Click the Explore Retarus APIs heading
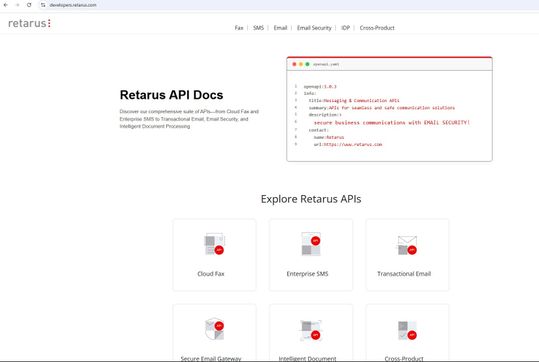This screenshot has width=539, height=362. [311, 199]
